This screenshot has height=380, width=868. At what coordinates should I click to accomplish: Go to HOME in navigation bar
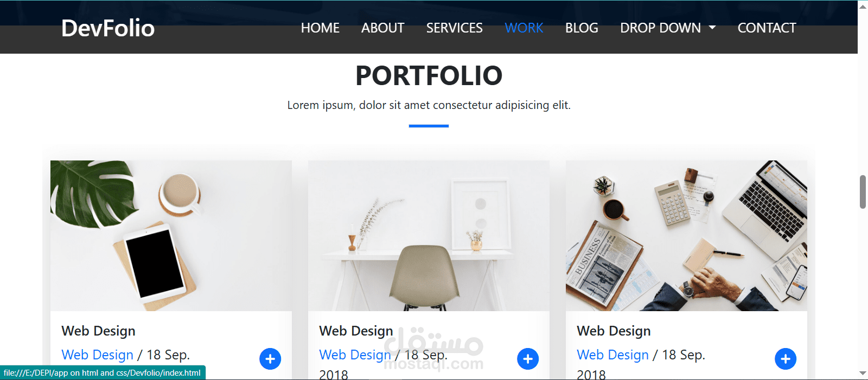320,28
